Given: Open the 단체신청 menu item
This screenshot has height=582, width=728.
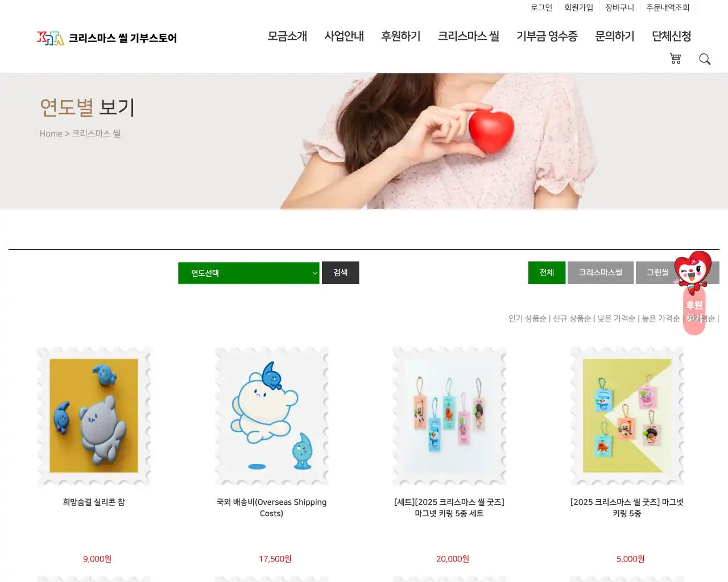Looking at the screenshot, I should [672, 36].
